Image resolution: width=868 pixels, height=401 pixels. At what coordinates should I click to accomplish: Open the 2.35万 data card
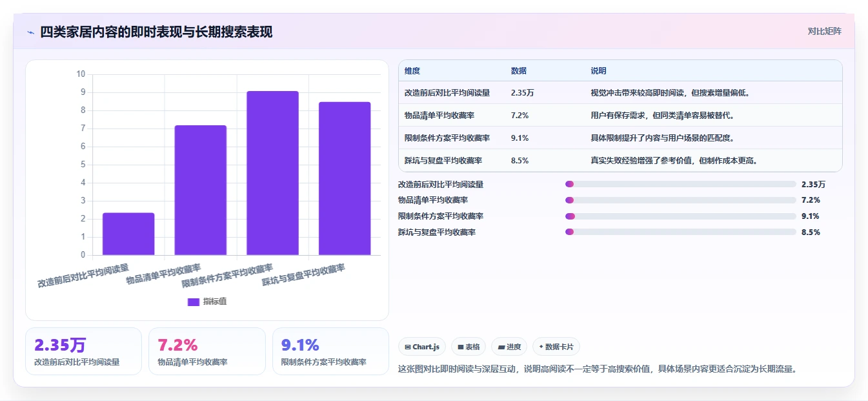pos(83,351)
